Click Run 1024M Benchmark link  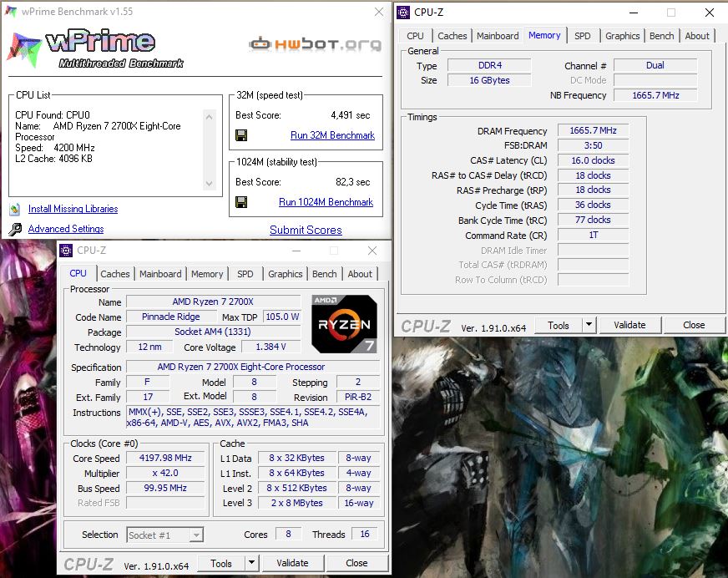click(326, 202)
